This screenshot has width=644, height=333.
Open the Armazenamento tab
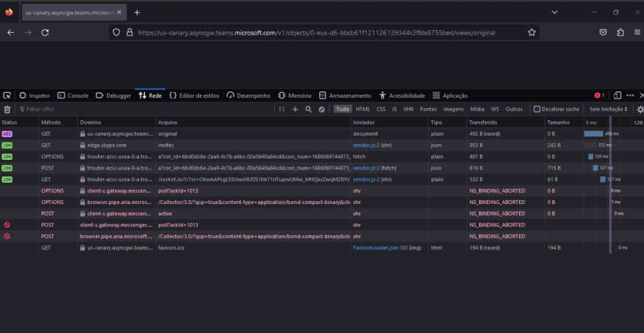(345, 95)
